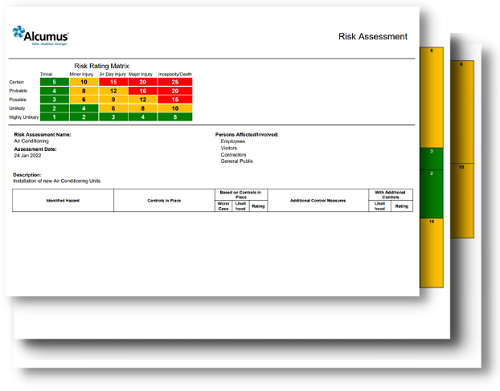Viewport: 500px width, 391px height.
Task: Click the Risk Rating Matrix heading
Action: (x=101, y=66)
